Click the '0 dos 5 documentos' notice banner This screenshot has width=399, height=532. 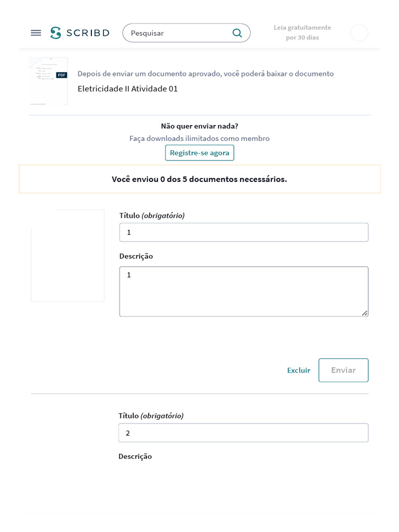pyautogui.click(x=199, y=179)
